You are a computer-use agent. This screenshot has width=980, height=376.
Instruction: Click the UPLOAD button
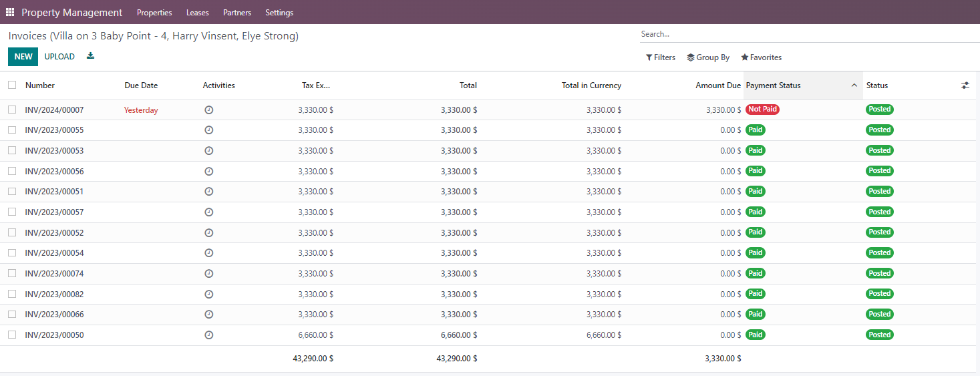(59, 57)
